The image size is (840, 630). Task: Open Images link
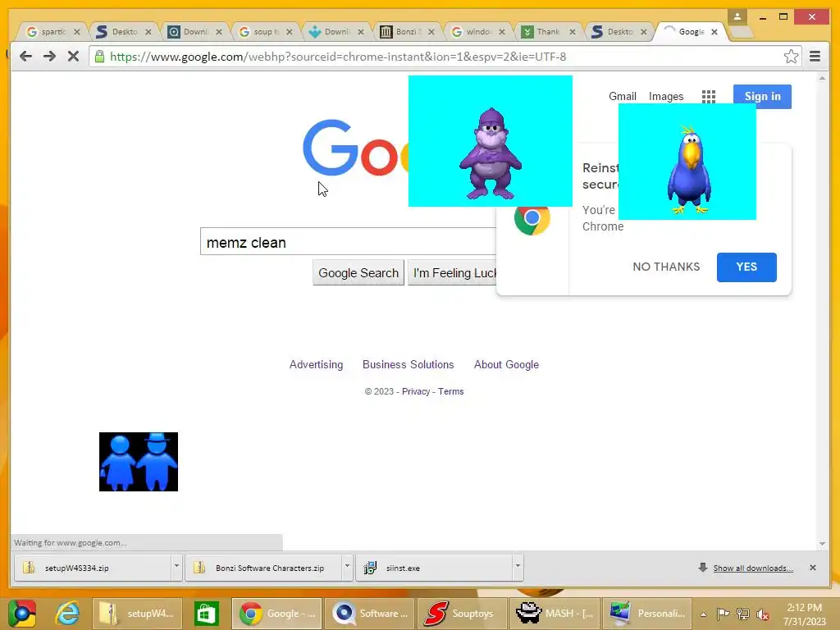(x=666, y=97)
